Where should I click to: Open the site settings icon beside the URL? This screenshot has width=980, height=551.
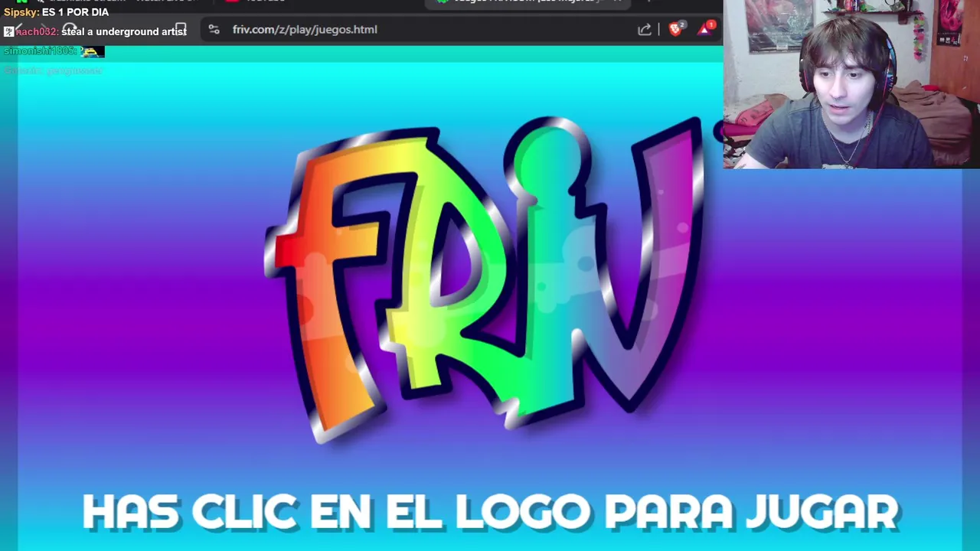214,30
